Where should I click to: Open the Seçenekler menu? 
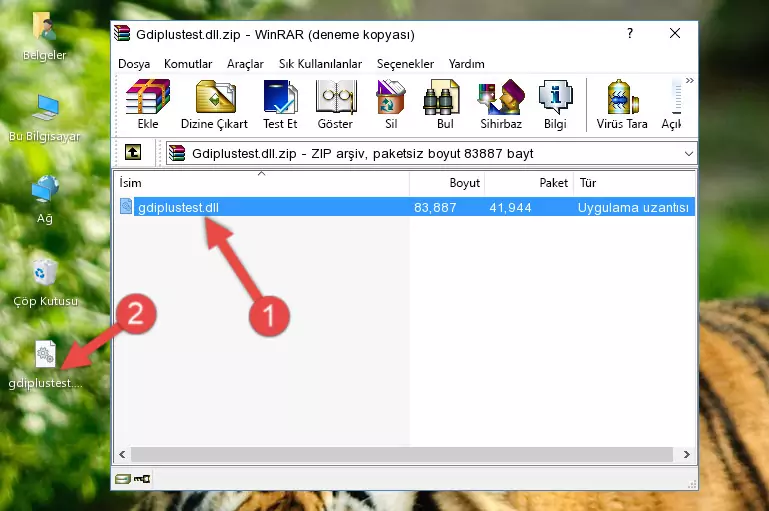click(405, 64)
